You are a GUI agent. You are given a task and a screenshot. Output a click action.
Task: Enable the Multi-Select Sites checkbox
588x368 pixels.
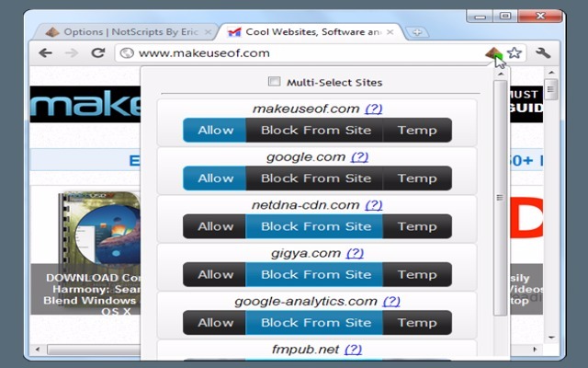coord(273,82)
